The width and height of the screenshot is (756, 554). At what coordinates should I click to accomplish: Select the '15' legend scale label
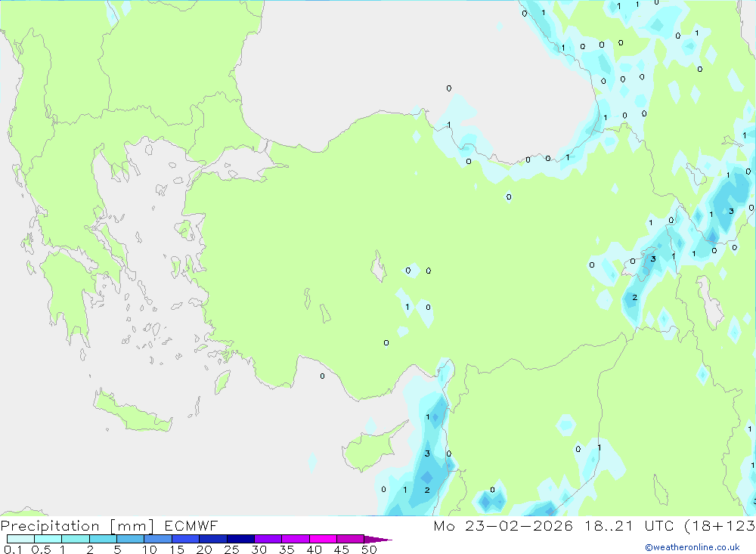177,549
